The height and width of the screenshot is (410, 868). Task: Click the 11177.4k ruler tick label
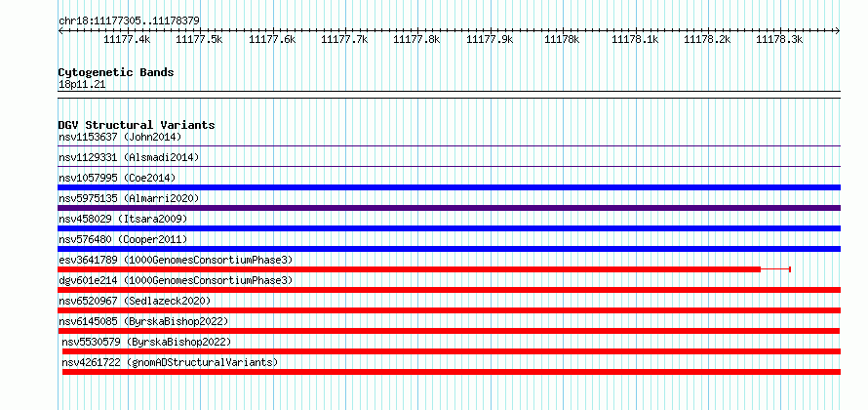(127, 39)
